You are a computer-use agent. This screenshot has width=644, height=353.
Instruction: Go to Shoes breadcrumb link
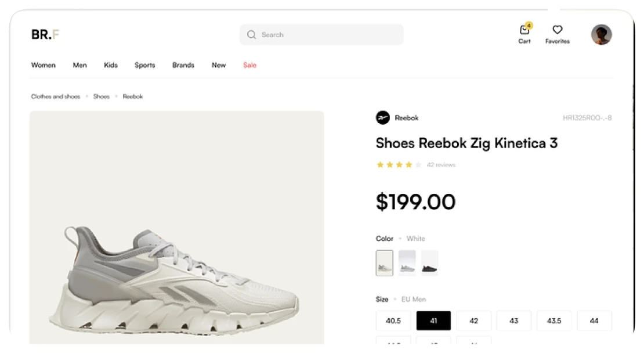[102, 96]
